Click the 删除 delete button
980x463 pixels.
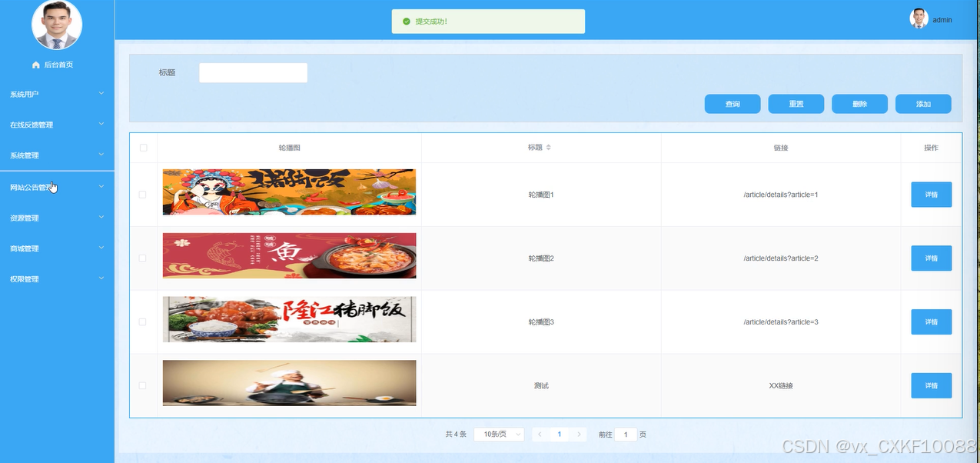pos(860,104)
